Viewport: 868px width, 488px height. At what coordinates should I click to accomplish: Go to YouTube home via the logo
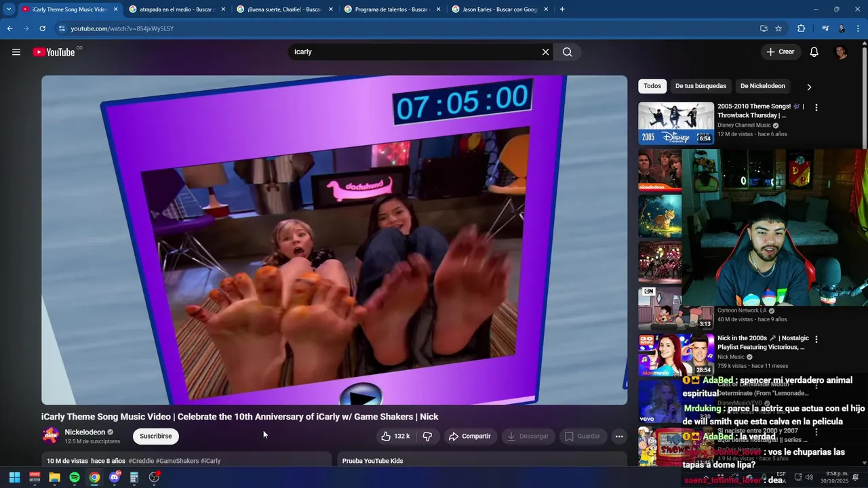(x=54, y=52)
